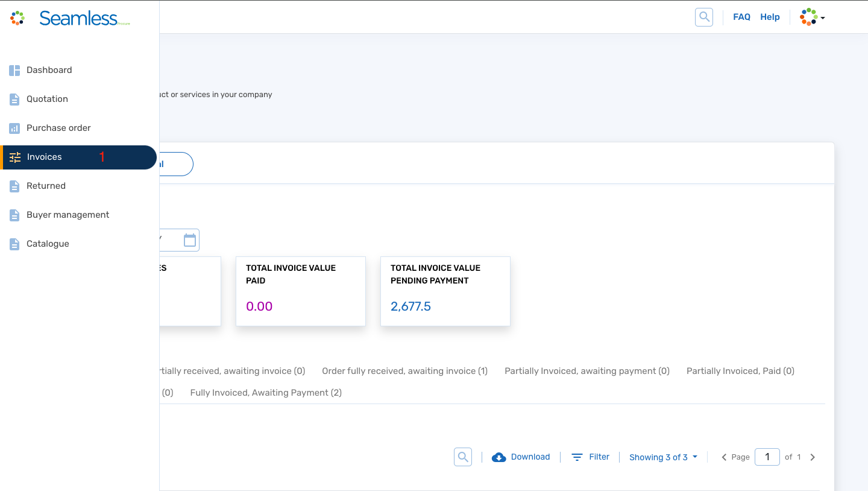This screenshot has height=491, width=868.
Task: Open the Showing 3 of 3 dropdown
Action: [663, 457]
